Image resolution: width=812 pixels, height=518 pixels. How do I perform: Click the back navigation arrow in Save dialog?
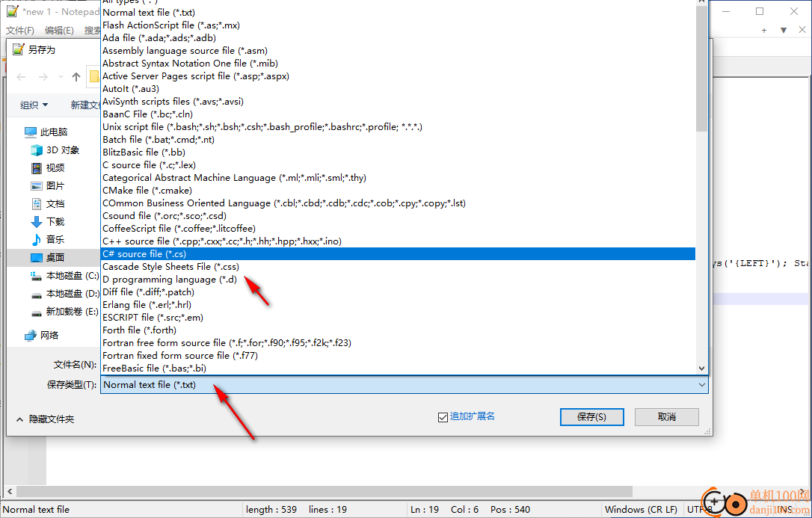(x=21, y=77)
